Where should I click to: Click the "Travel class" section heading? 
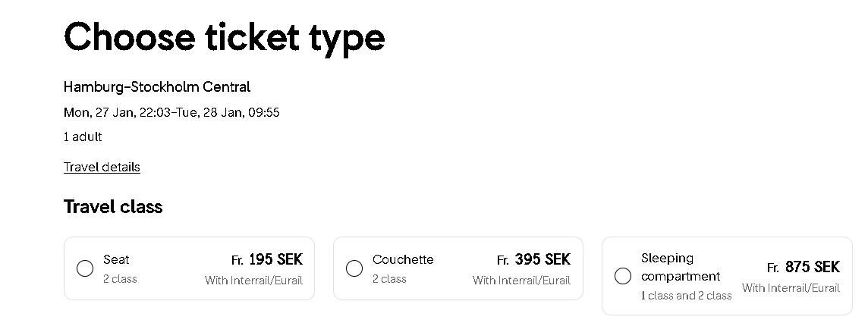113,206
